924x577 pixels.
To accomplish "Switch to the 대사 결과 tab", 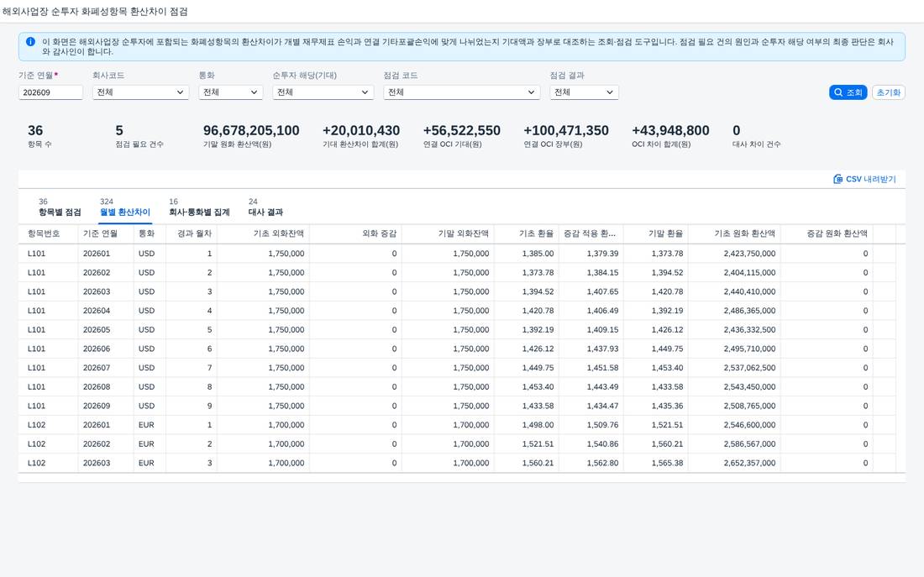I will coord(265,207).
